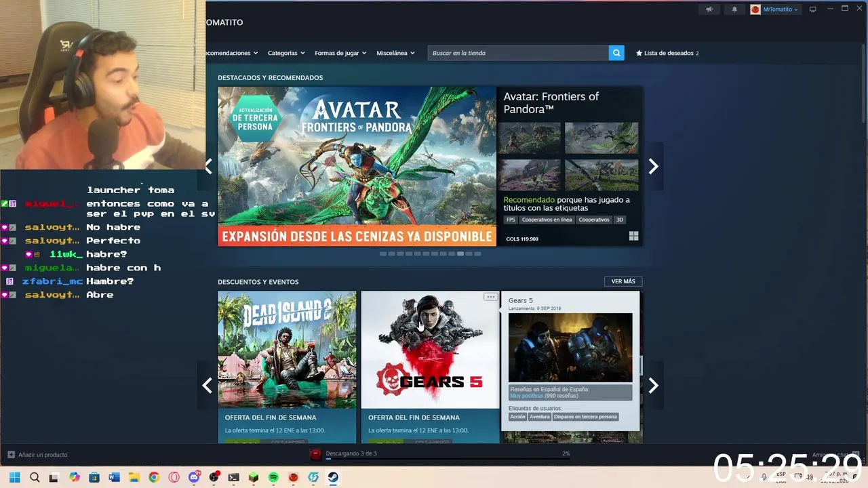Click the download progress bar
This screenshot has width=868, height=488.
448,459
